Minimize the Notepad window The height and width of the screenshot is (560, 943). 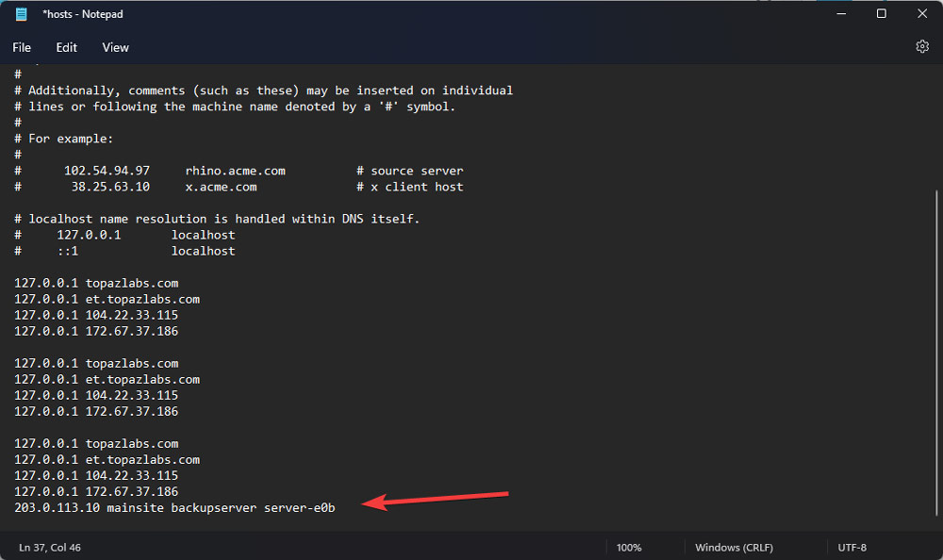coord(839,14)
